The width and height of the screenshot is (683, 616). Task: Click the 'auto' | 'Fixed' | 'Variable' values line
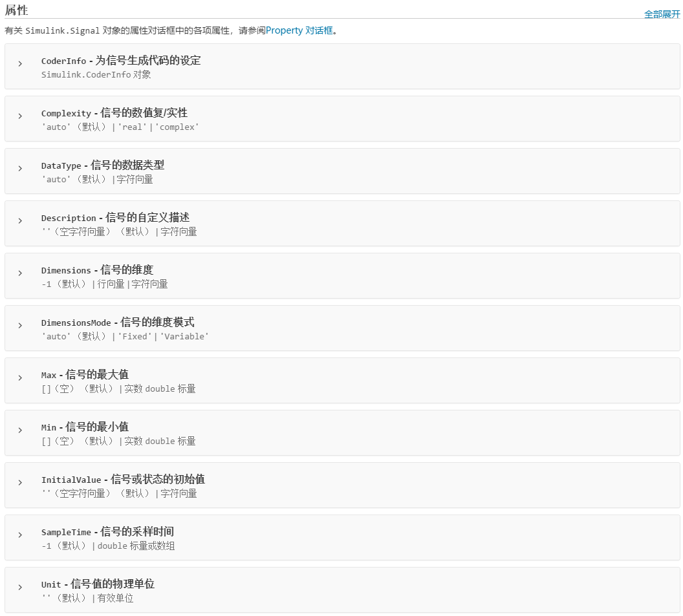tap(125, 336)
